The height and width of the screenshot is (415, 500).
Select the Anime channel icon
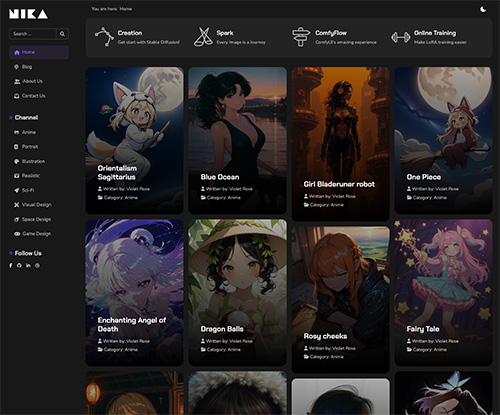point(16,132)
